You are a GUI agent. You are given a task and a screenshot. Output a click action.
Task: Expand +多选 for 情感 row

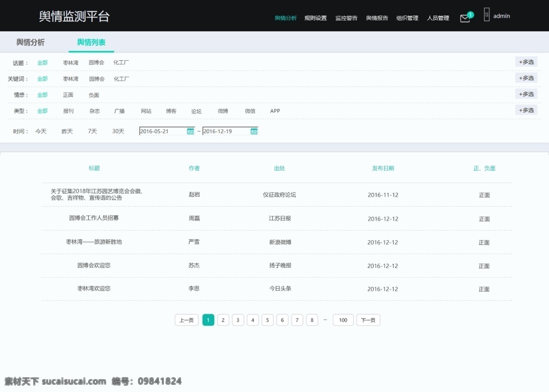[526, 94]
